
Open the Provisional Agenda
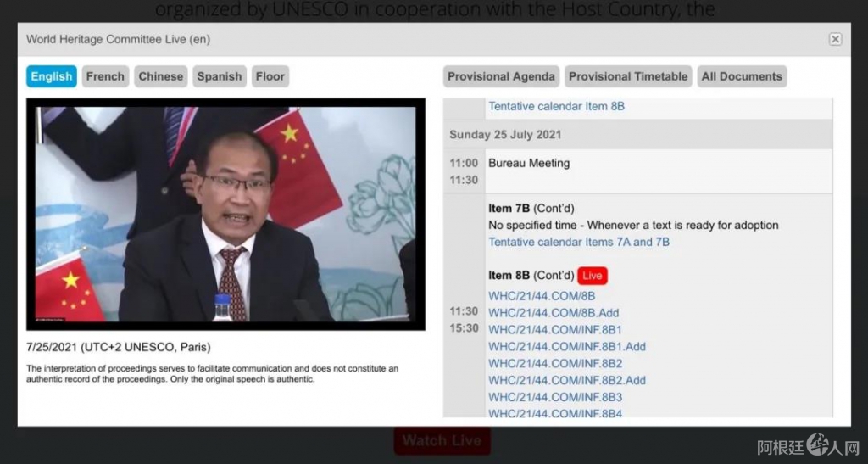[501, 76]
